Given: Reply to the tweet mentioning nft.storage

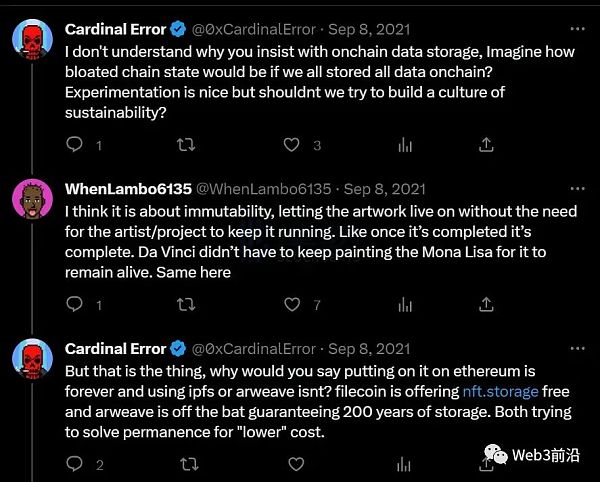Looking at the screenshot, I should [x=74, y=464].
